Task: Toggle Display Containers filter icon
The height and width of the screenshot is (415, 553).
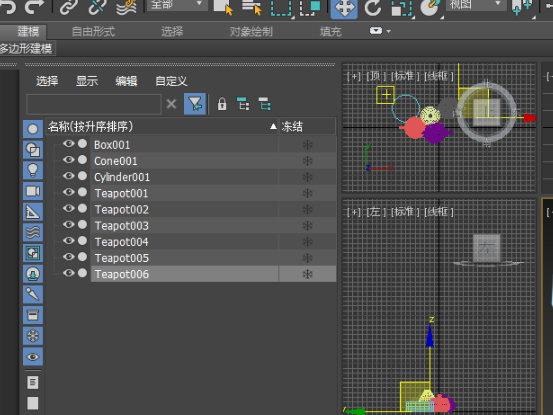Action: (33, 315)
